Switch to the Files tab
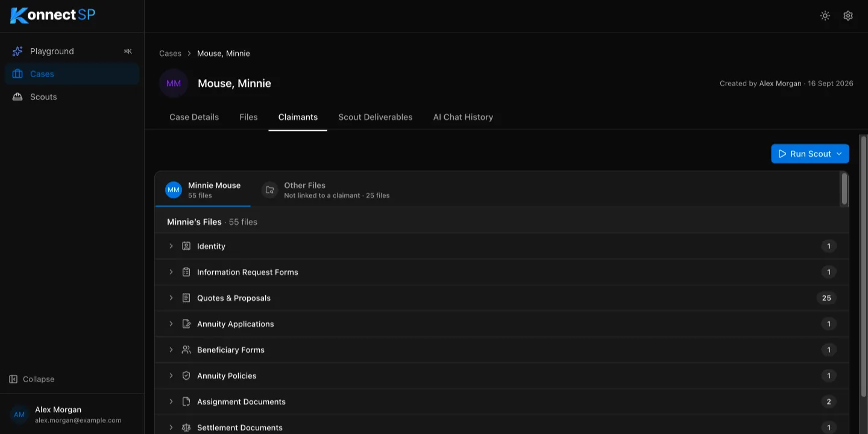This screenshot has height=434, width=868. 248,117
